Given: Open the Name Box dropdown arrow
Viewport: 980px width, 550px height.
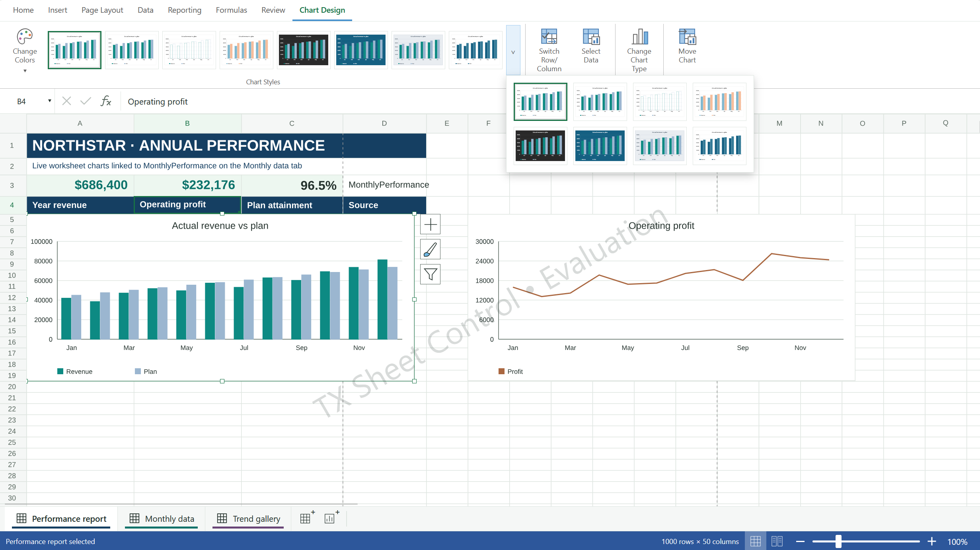Looking at the screenshot, I should tap(50, 101).
